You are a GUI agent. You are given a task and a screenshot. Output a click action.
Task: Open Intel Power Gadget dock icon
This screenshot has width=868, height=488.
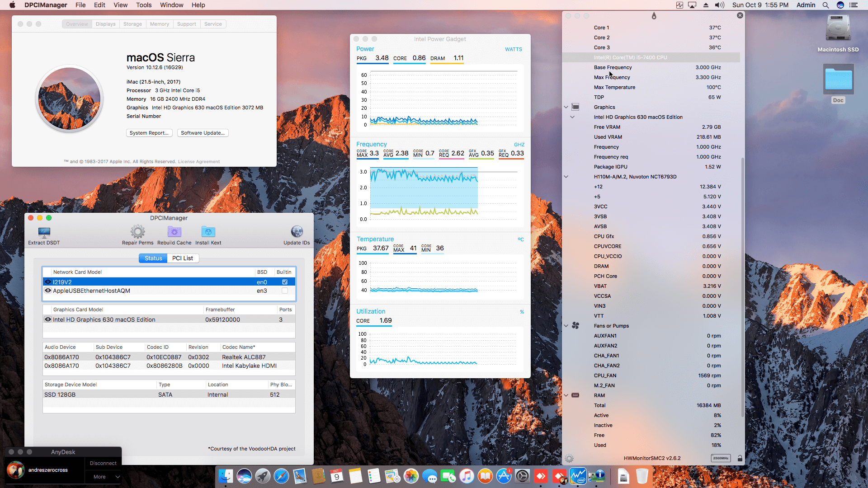point(578,476)
